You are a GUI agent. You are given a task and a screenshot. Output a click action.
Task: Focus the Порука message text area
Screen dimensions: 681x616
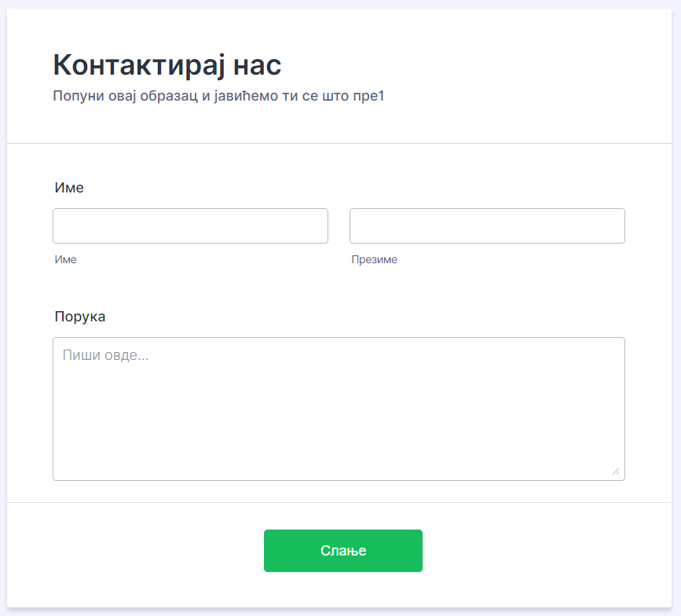339,416
